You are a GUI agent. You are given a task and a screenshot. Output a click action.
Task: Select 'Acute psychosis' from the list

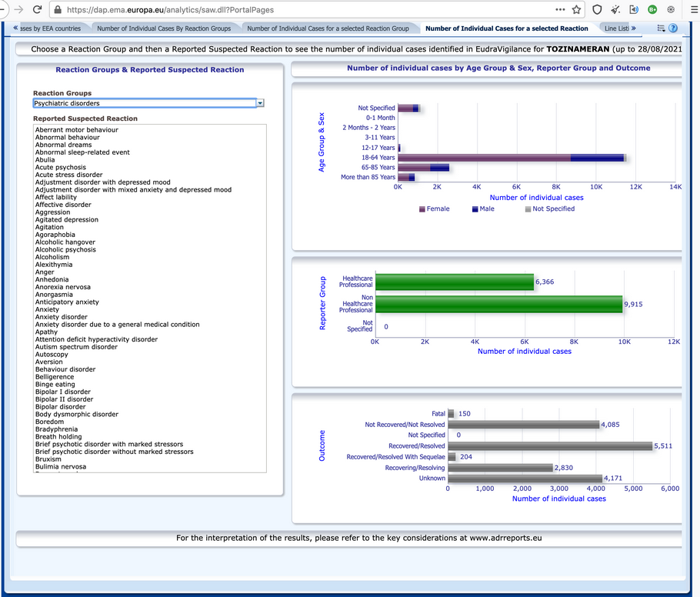coord(61,168)
